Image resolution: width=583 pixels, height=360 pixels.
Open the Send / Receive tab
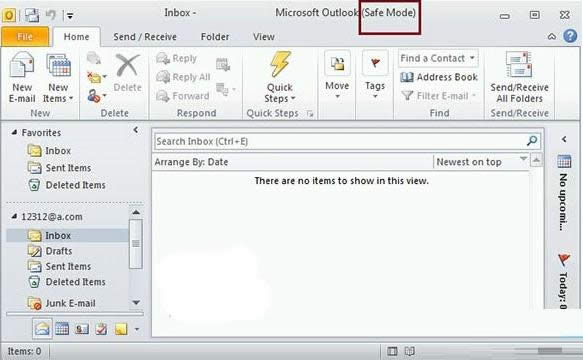pyautogui.click(x=145, y=37)
